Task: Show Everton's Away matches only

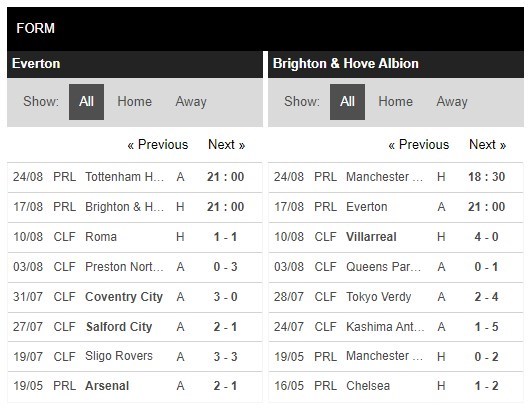Action: pyautogui.click(x=191, y=102)
